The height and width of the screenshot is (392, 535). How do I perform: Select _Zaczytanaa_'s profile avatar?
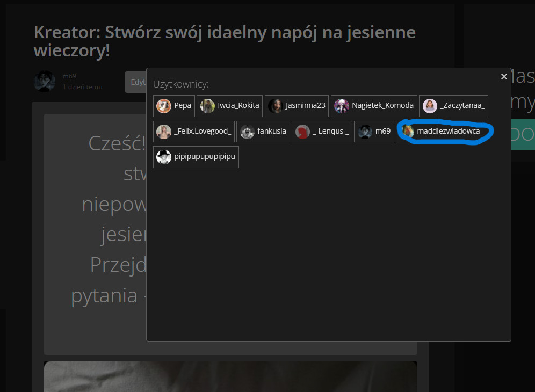point(430,106)
